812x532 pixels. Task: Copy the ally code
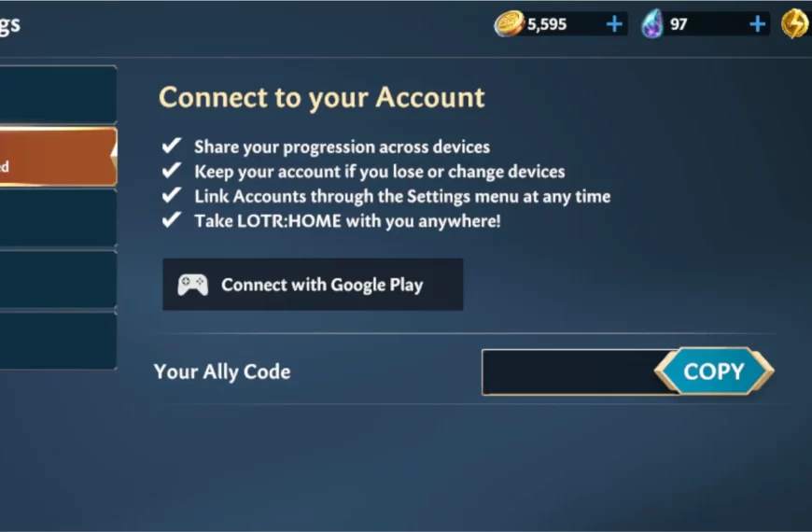coord(714,371)
